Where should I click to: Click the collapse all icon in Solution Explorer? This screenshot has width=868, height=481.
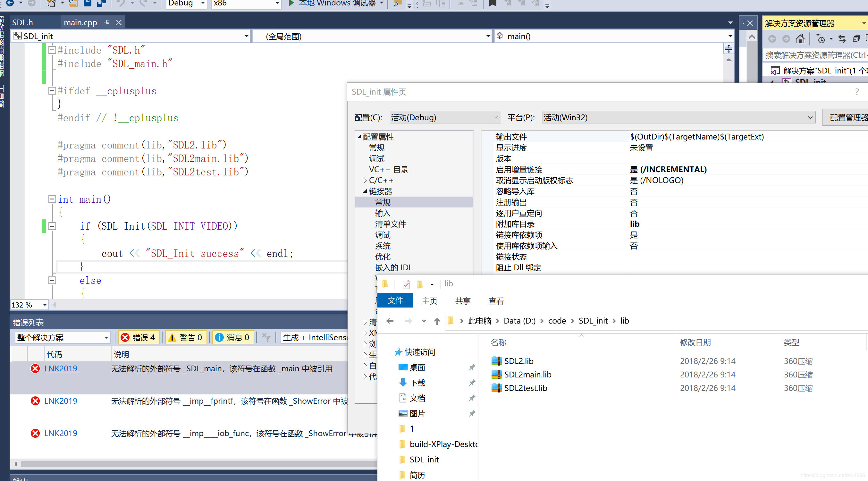[856, 39]
